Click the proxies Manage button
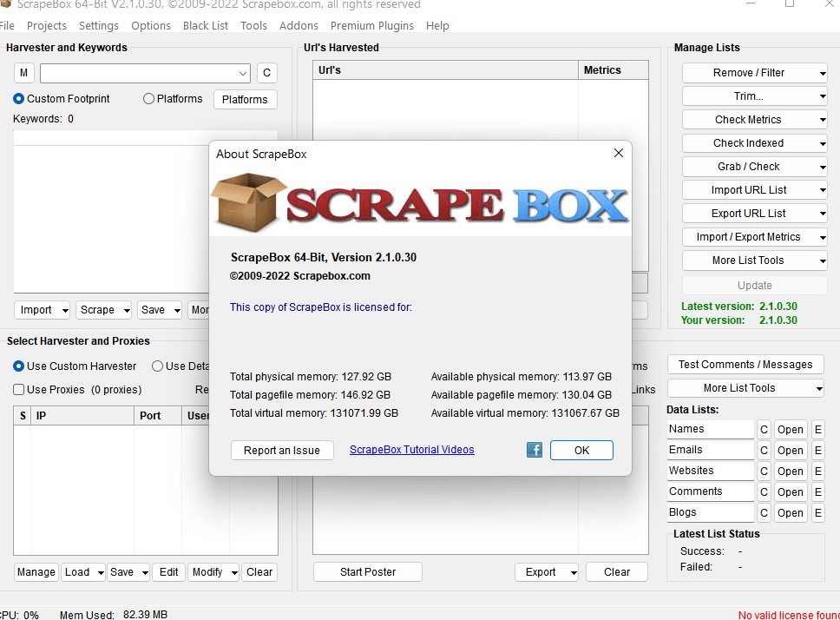Viewport: 840px width, 620px height. (36, 571)
